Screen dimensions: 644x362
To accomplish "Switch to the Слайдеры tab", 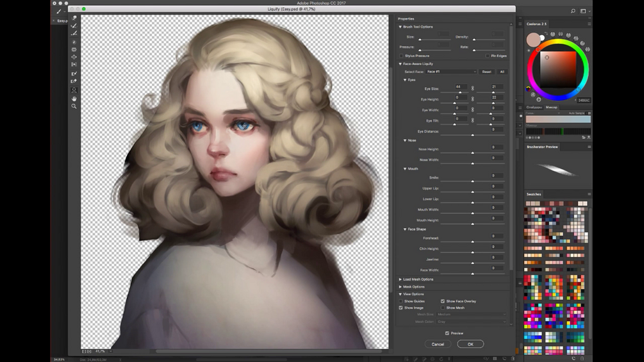I will 534,107.
